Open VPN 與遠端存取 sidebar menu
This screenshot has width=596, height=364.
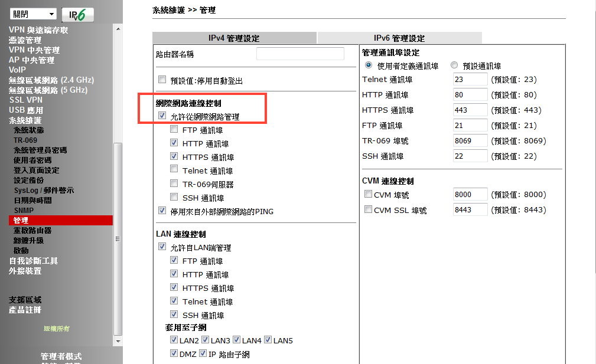tap(38, 30)
